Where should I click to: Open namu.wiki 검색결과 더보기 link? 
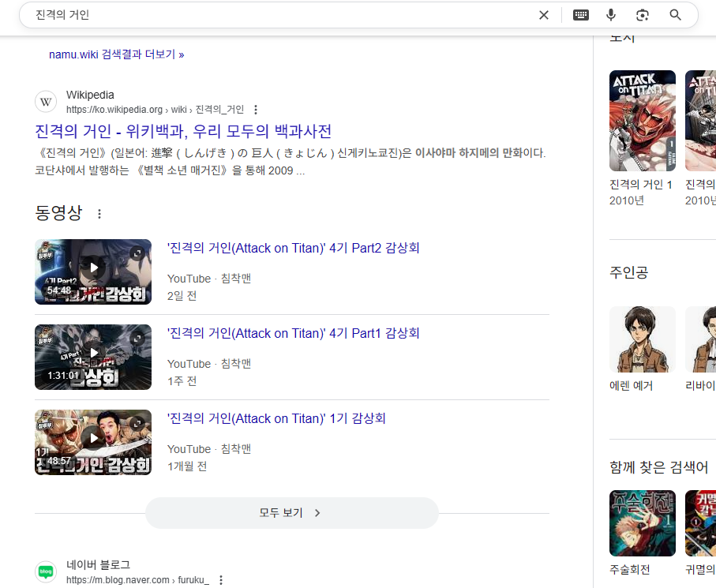pos(117,54)
